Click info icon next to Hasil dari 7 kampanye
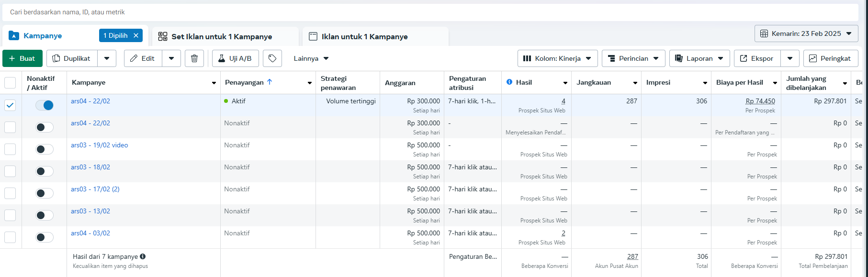This screenshot has width=868, height=277. click(143, 256)
